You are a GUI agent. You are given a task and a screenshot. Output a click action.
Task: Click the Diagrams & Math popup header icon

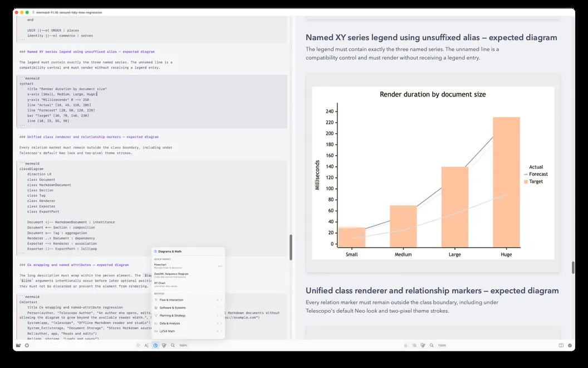click(x=155, y=251)
